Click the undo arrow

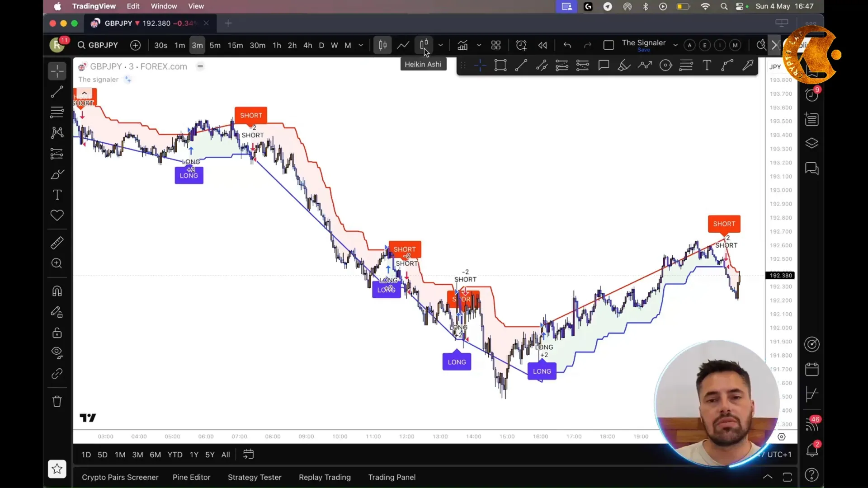(x=567, y=45)
